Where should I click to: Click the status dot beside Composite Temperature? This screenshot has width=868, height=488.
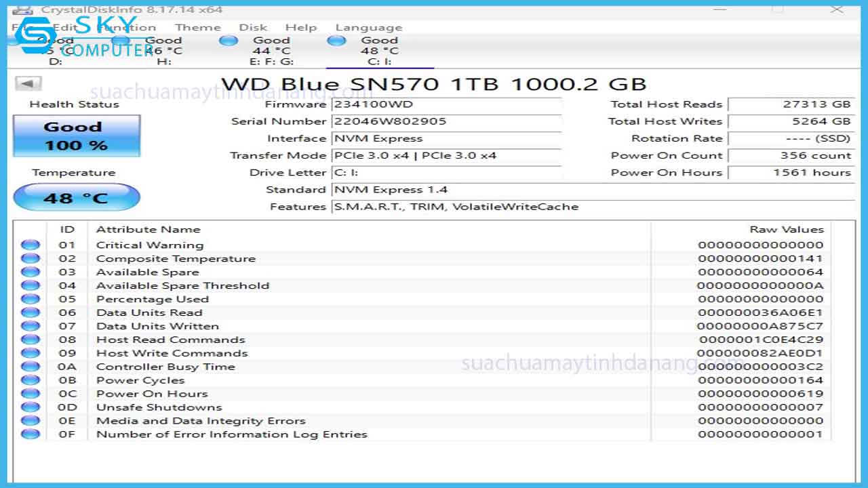point(30,258)
